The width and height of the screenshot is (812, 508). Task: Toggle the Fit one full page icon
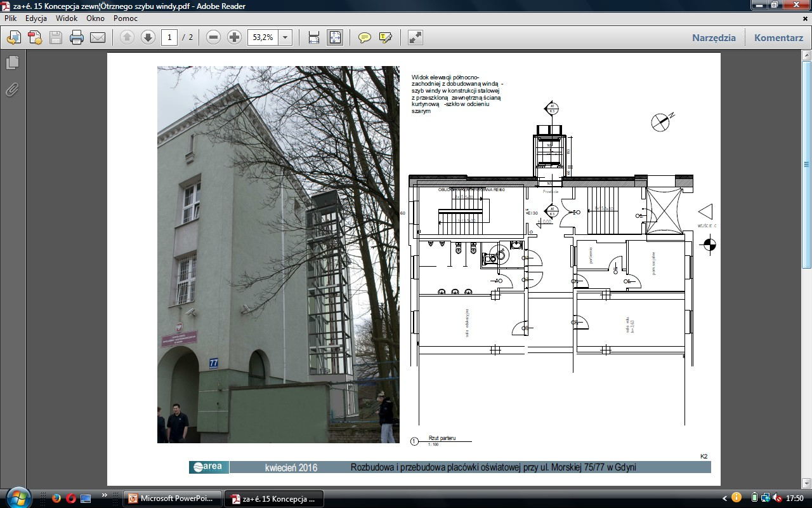click(334, 37)
